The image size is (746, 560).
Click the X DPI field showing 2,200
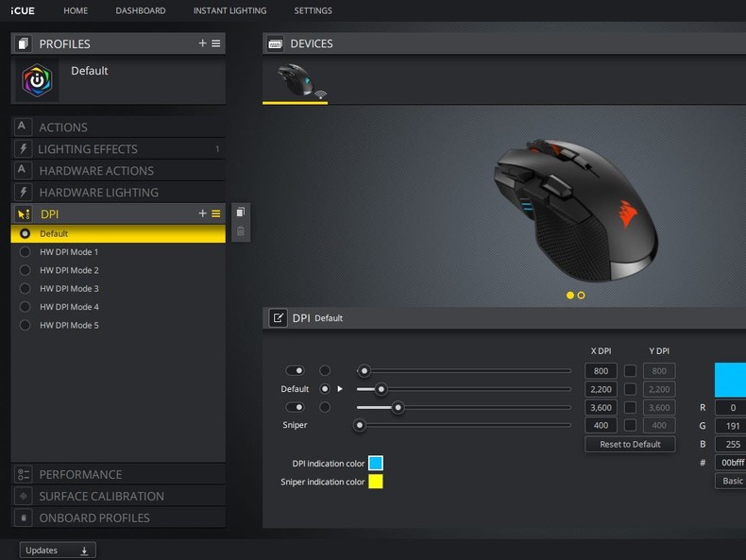pyautogui.click(x=601, y=389)
